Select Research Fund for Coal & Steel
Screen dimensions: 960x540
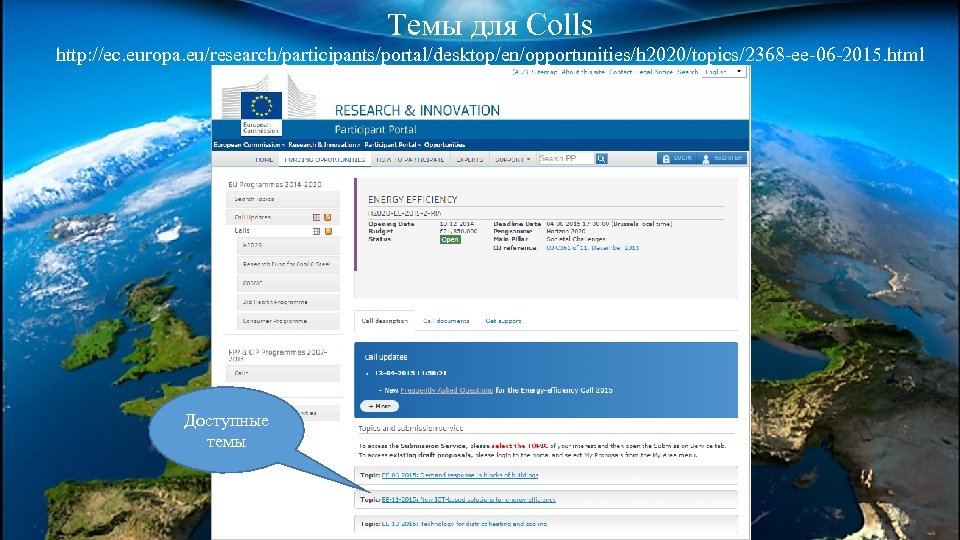click(x=288, y=264)
